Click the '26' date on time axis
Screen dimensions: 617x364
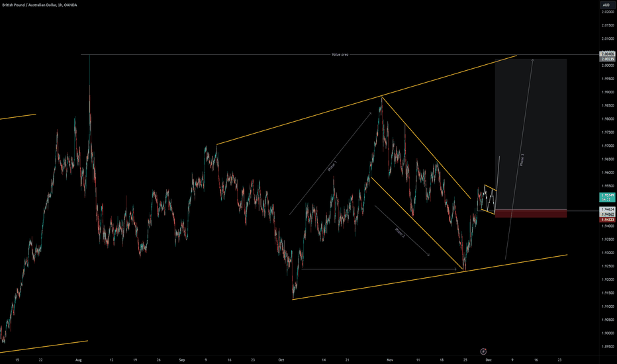(159, 359)
